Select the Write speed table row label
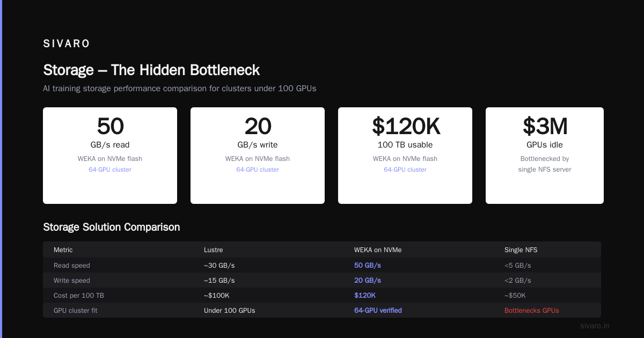The width and height of the screenshot is (644, 338). click(x=72, y=280)
